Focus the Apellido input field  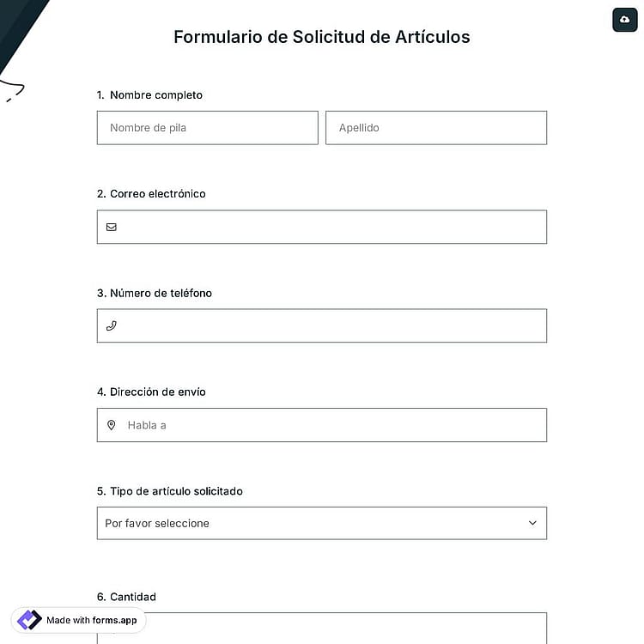pos(436,128)
